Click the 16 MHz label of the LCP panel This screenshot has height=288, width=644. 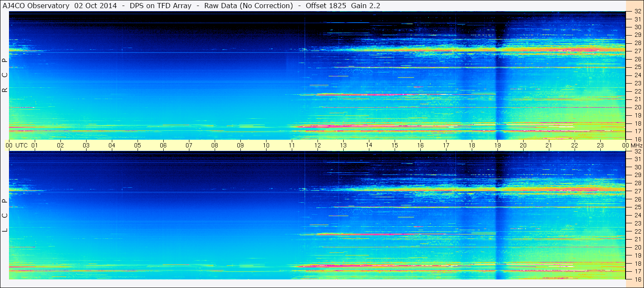638,279
